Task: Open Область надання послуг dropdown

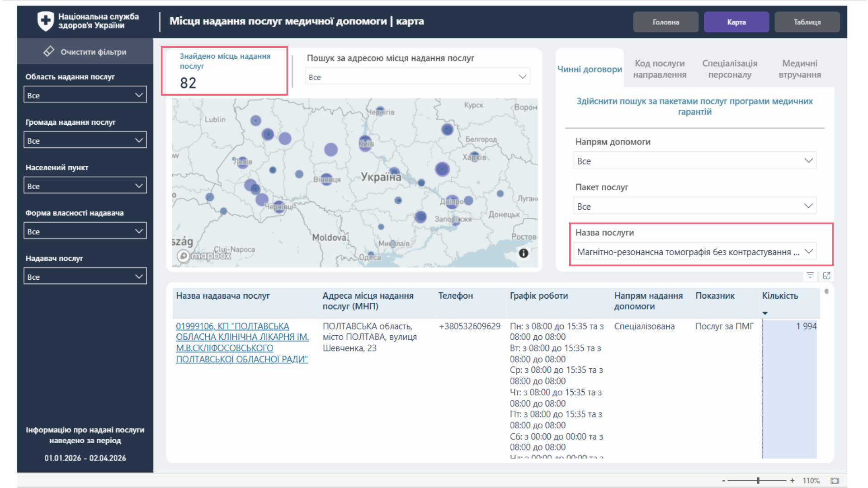Action: [85, 95]
